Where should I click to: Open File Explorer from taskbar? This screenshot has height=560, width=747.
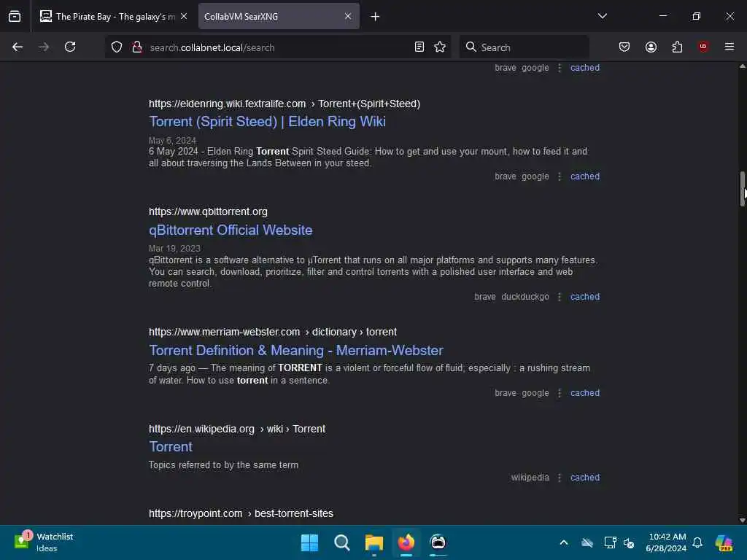tap(374, 542)
